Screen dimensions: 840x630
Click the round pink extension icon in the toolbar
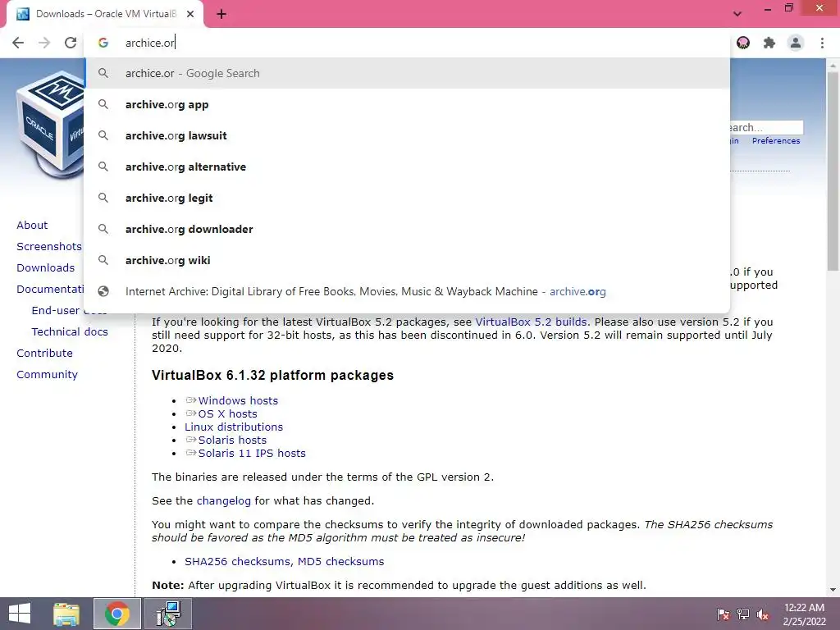[743, 43]
